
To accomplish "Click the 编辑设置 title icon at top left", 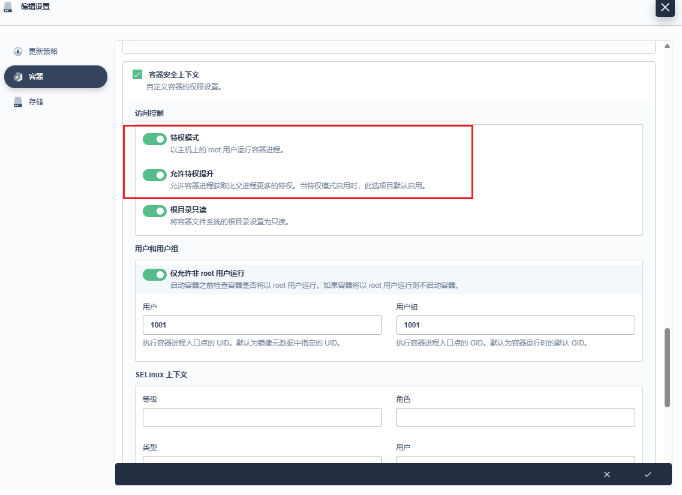I will click(8, 8).
